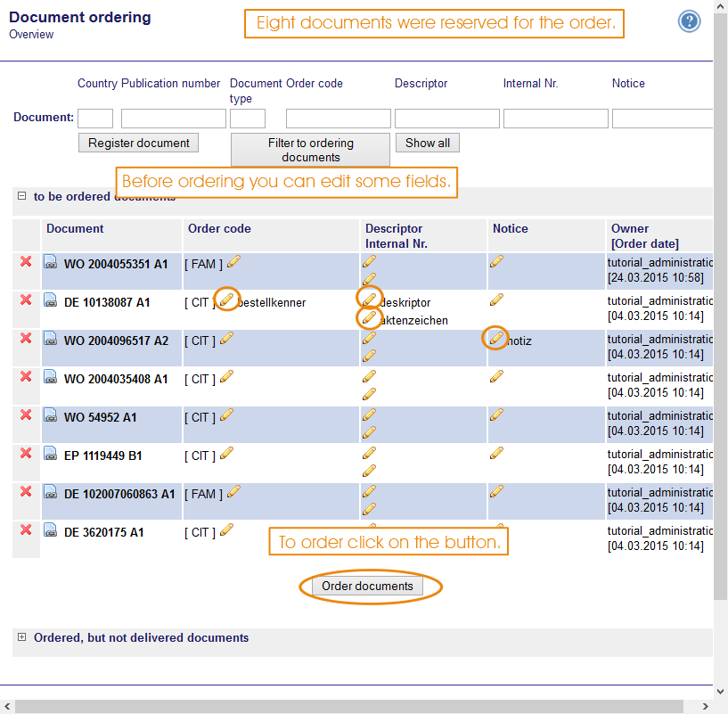Collapse the to be ordered documents section
Image resolution: width=728 pixels, height=714 pixels.
21,196
